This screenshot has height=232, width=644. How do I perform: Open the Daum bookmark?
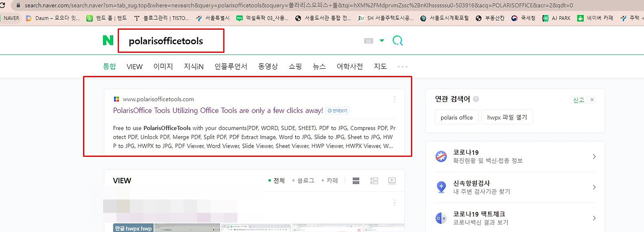click(52, 18)
